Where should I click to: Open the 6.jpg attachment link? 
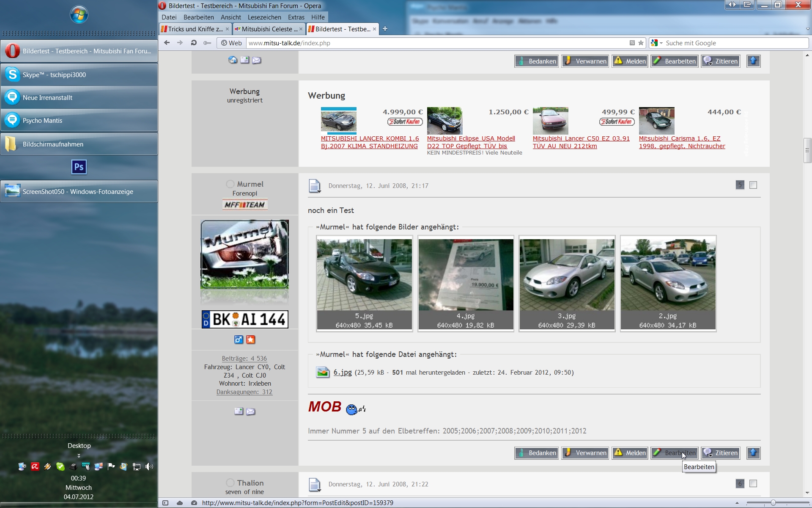343,372
